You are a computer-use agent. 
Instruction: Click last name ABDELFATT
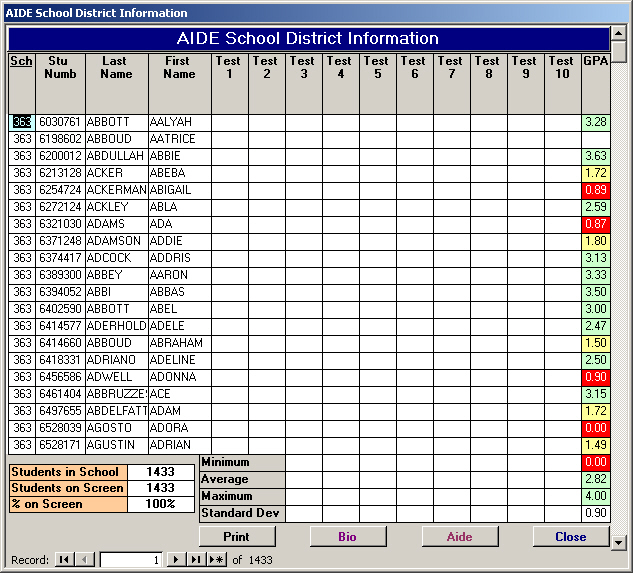(x=117, y=411)
